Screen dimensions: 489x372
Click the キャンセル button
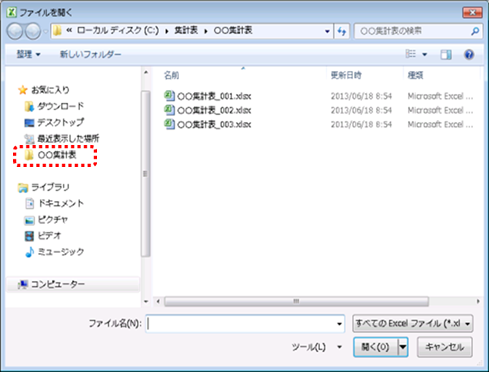(444, 347)
